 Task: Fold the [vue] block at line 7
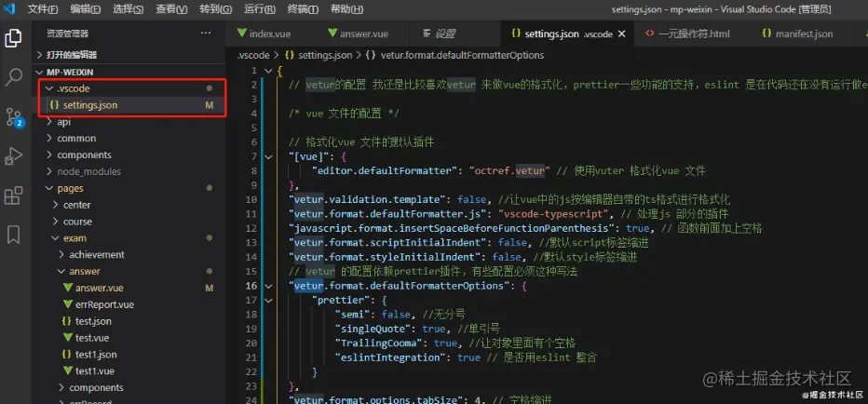[x=268, y=156]
